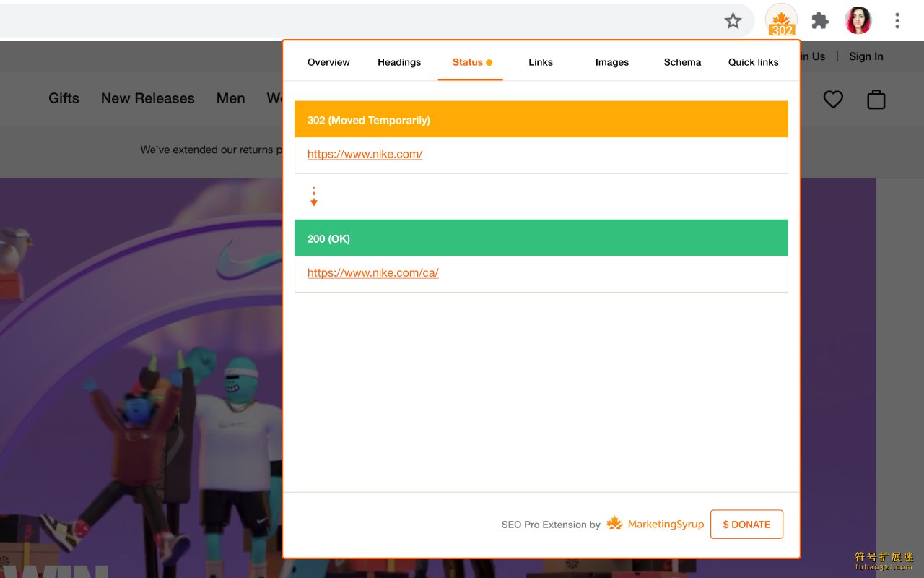924x578 pixels.
Task: Click the SEO Pro Extension by text
Action: coord(551,525)
